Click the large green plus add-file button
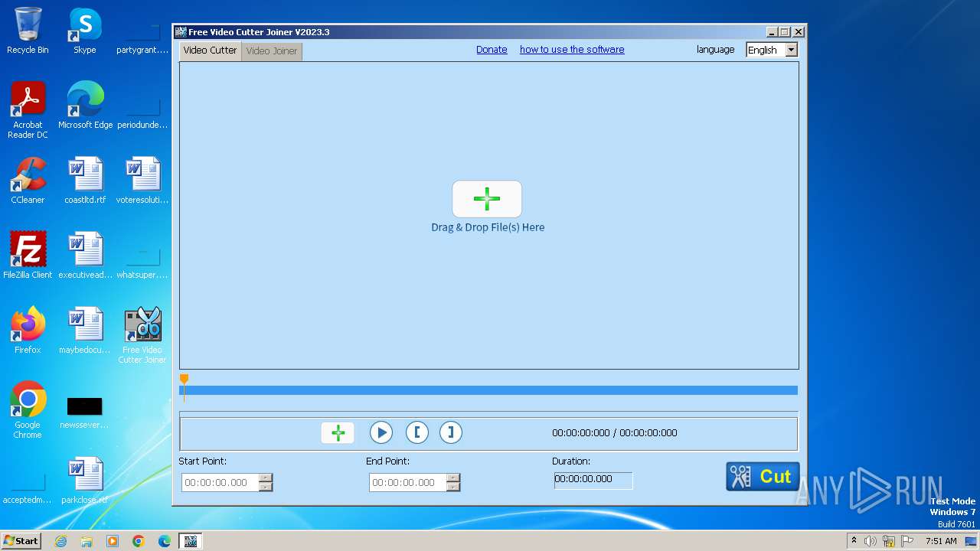This screenshot has height=551, width=980. point(487,200)
